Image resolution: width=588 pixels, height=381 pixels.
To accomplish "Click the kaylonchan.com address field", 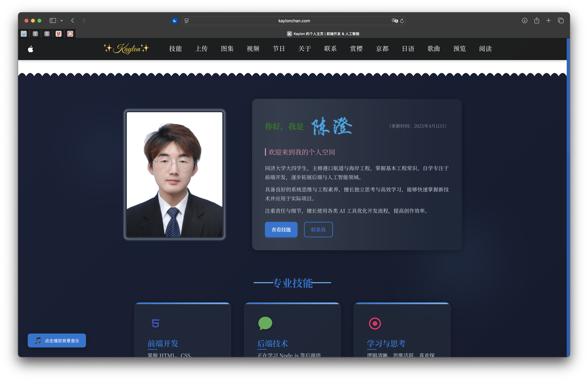I will [x=294, y=21].
